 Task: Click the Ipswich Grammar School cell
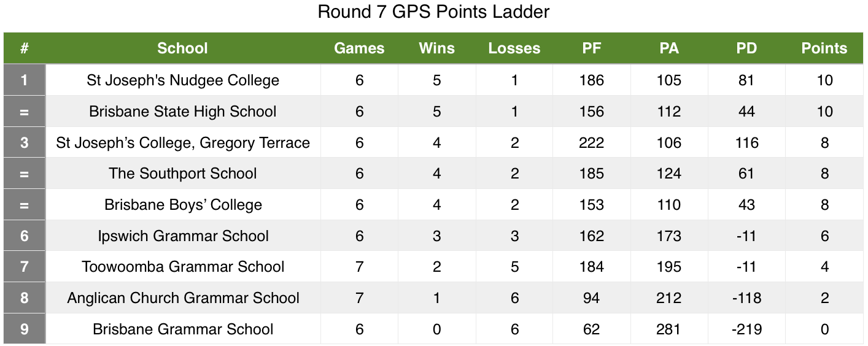pyautogui.click(x=183, y=236)
